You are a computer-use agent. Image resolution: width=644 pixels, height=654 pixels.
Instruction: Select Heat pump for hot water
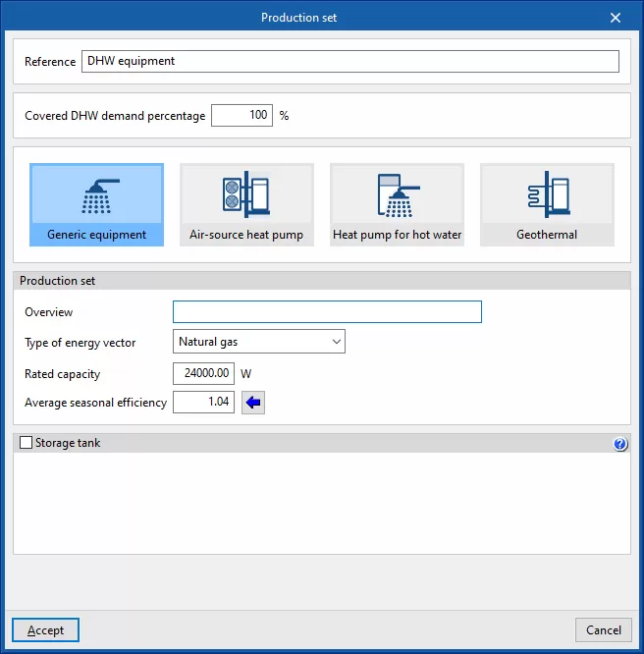397,204
